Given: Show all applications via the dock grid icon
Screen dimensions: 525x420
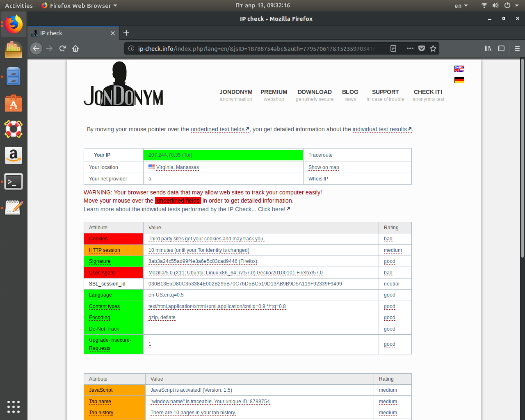Looking at the screenshot, I should [x=14, y=407].
